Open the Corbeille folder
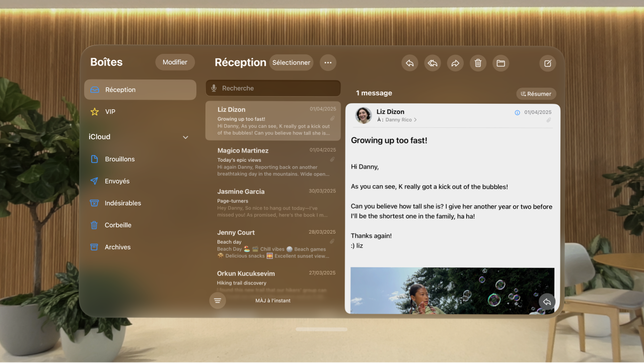Viewport: 644px width, 363px height. (x=140, y=225)
